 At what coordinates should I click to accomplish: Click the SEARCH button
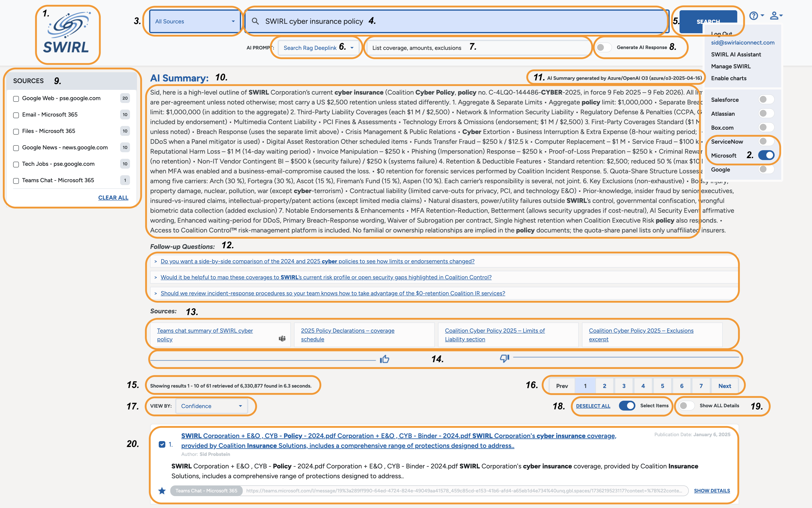[x=708, y=22]
